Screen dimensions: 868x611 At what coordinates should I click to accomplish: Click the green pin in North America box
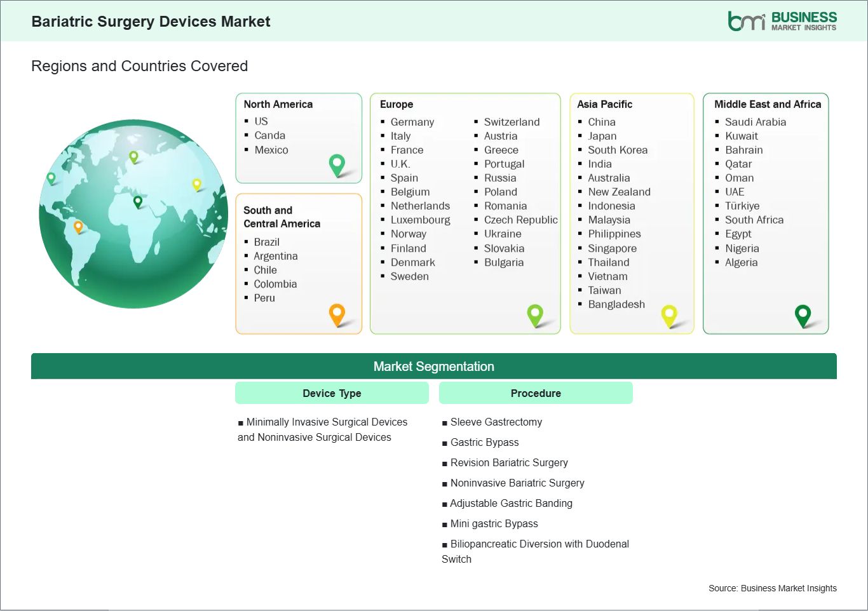point(337,164)
